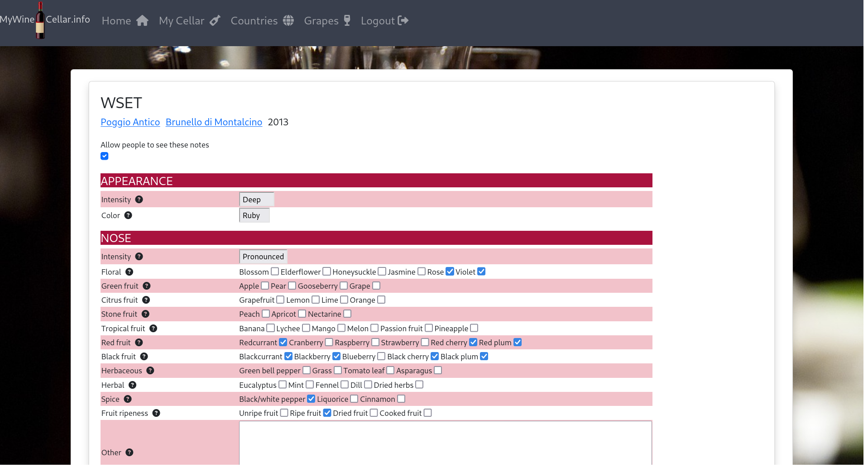Check the Eucalyptus checkbox

point(283,385)
